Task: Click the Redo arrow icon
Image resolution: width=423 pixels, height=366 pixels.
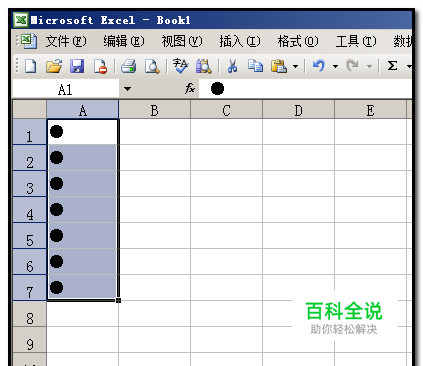Action: 352,66
